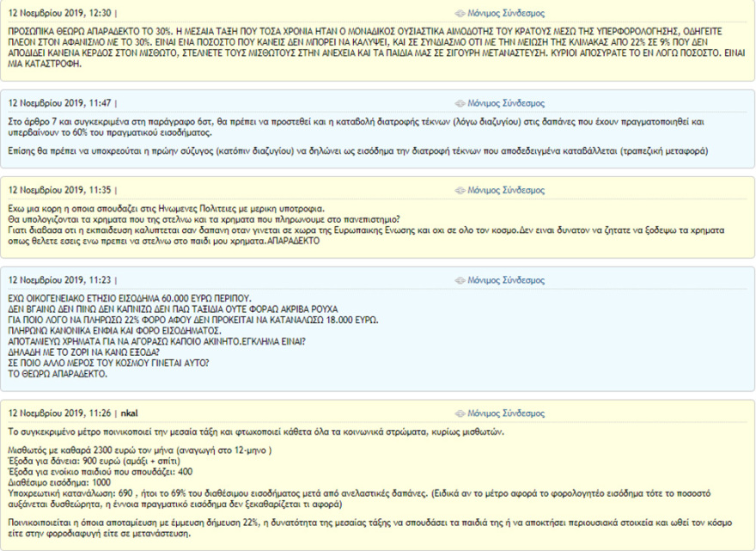Click the author name 'nkal'
Viewport: 756px width, 551px height.
point(131,413)
